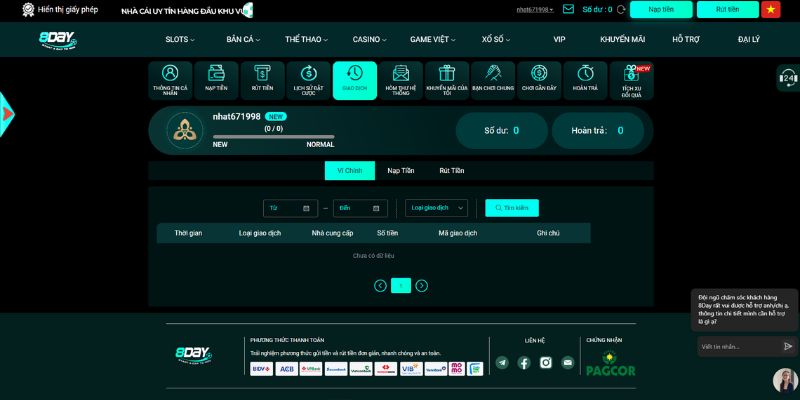Click the Viết tin nhắn chat input

tap(739, 346)
